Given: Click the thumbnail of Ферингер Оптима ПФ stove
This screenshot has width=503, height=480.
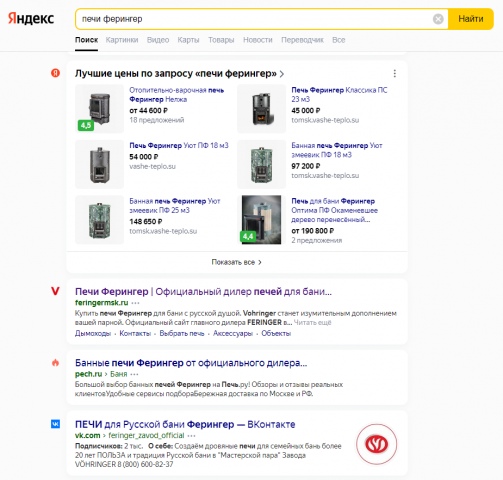Looking at the screenshot, I should click(x=261, y=220).
